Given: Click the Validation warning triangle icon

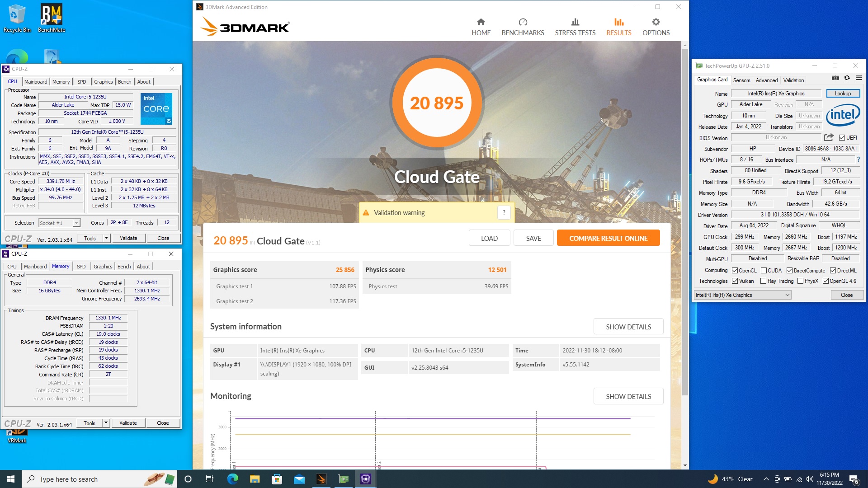Looking at the screenshot, I should (366, 213).
